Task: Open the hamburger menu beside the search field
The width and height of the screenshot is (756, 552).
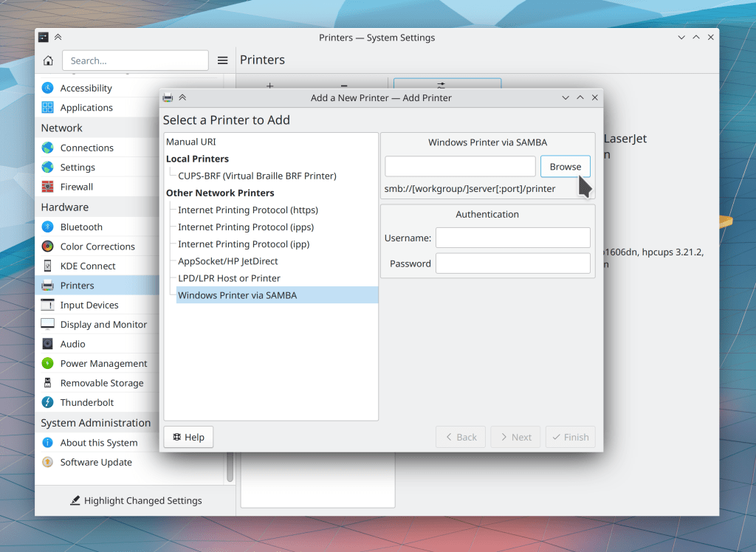Action: (x=222, y=61)
